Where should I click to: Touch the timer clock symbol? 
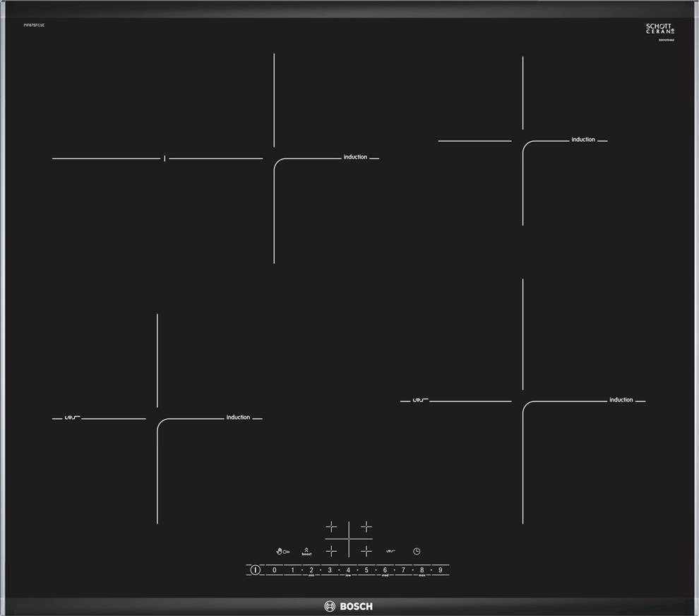coord(417,551)
